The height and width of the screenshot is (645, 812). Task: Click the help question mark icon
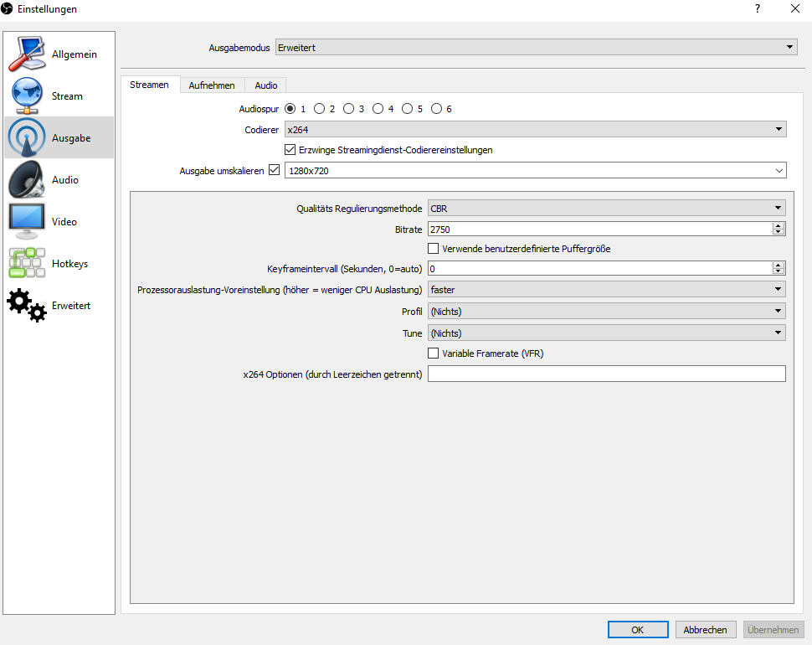pos(758,9)
